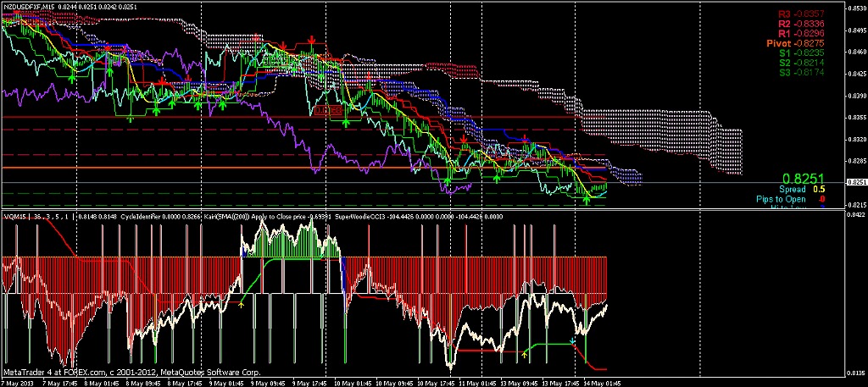The image size is (868, 387).
Task: Click the 10 May 17:45 time label
Action: point(437,383)
